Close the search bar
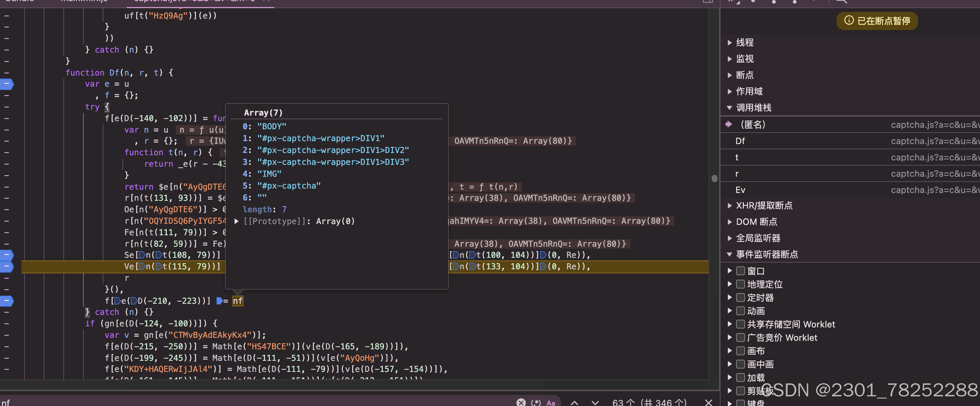 tap(708, 402)
